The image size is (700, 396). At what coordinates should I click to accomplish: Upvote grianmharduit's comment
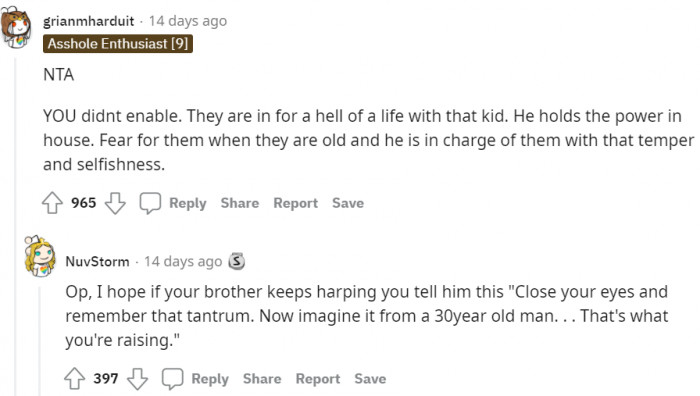pos(52,203)
